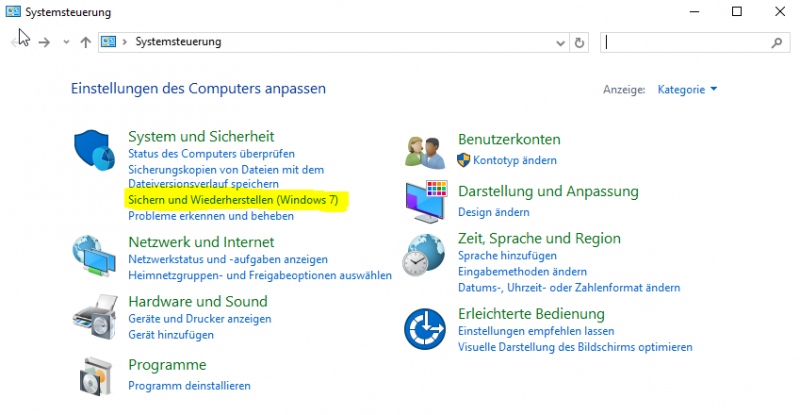800x415 pixels.
Task: Expand the recent locations chevron
Action: (66, 43)
